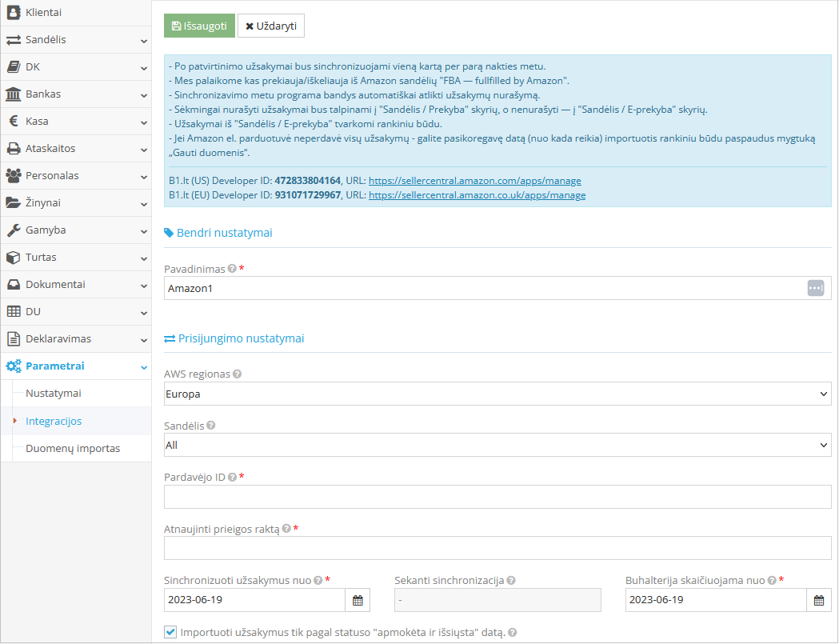The width and height of the screenshot is (839, 644).
Task: Click help icon beside Pardavėjo ID label
Action: coord(232,477)
